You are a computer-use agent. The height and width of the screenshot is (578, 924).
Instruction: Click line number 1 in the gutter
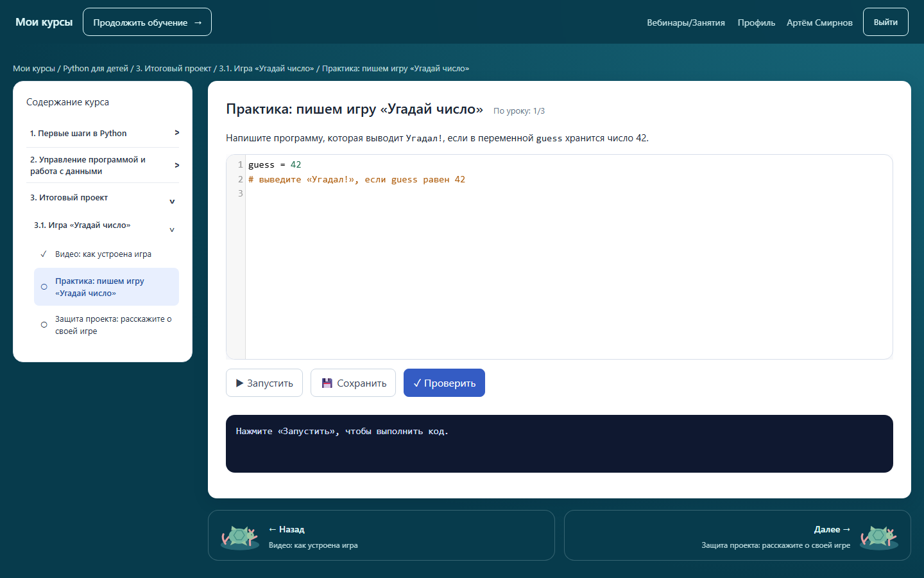pos(241,165)
